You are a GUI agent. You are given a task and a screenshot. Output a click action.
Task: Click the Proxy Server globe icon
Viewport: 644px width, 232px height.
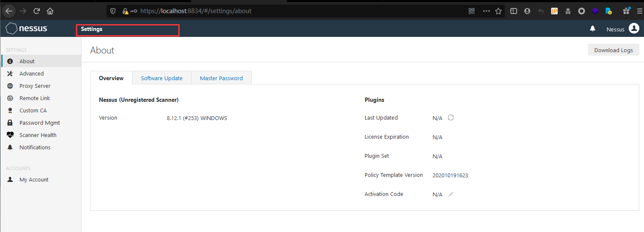[x=11, y=86]
